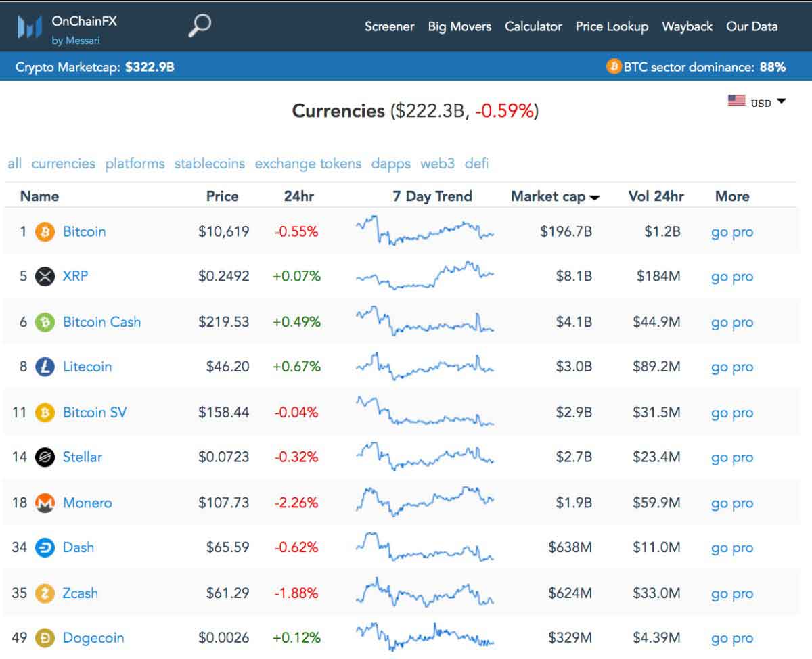Filter the list by 'dapps'
Screen dimensions: 812x659
point(391,164)
